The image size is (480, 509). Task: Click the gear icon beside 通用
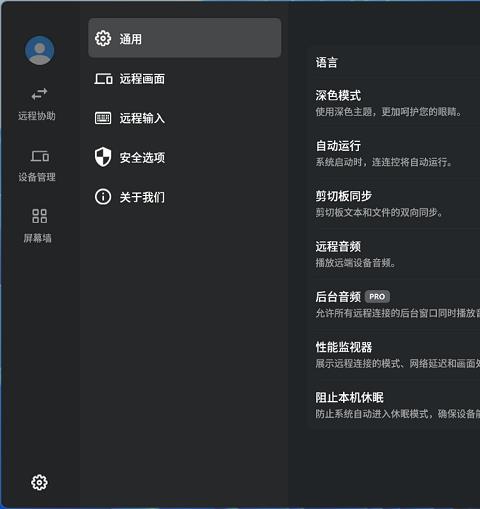(103, 39)
